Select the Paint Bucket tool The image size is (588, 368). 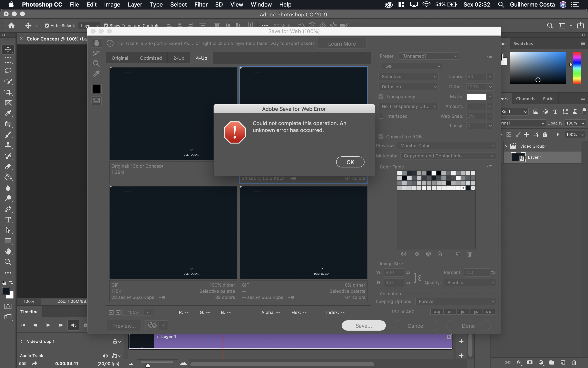(x=8, y=177)
